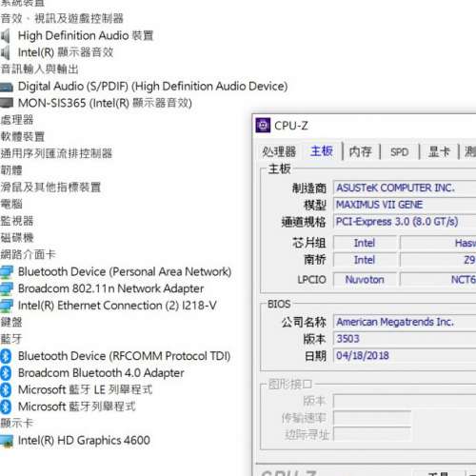
Task: Select Broadcom Bluetooth 4.0 Adapter entry
Action: (x=101, y=373)
